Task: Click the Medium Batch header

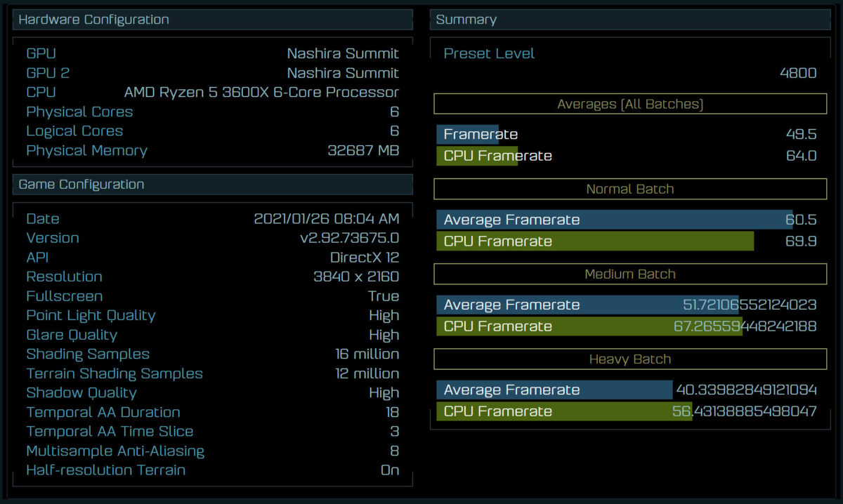Action: [630, 274]
